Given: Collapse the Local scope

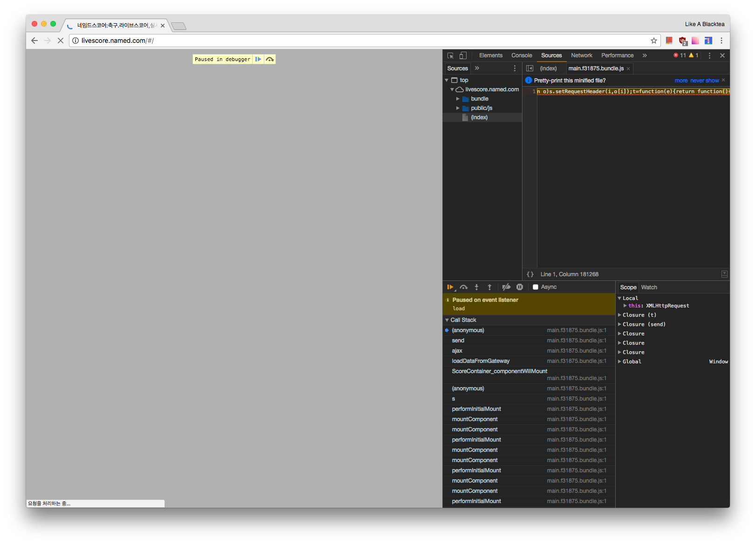Looking at the screenshot, I should point(620,298).
